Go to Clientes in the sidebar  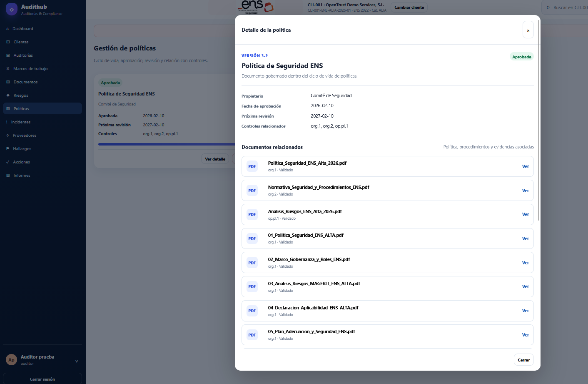pyautogui.click(x=42, y=42)
